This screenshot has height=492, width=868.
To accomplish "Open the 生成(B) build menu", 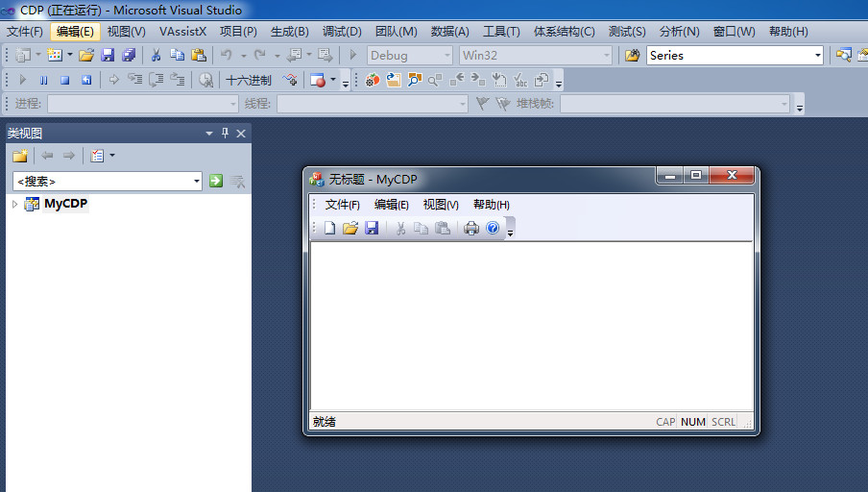I will click(x=290, y=32).
